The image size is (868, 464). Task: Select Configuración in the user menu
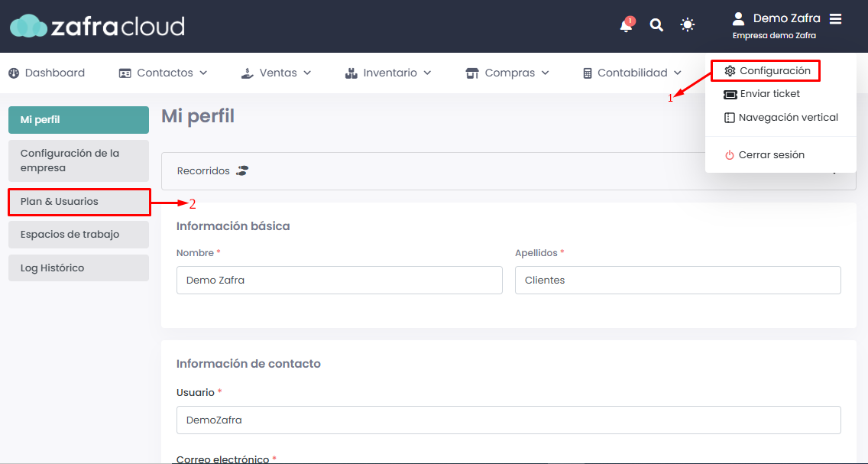(x=767, y=71)
